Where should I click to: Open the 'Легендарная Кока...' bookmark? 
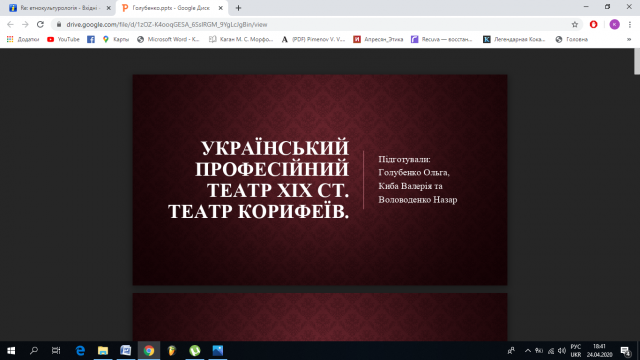[514, 39]
